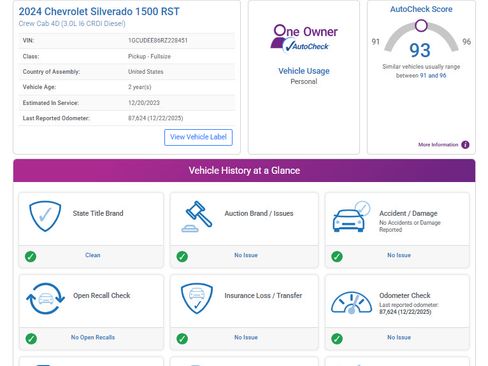Click the Open Recall Check arrows icon
This screenshot has height=366, width=488.
tap(45, 299)
